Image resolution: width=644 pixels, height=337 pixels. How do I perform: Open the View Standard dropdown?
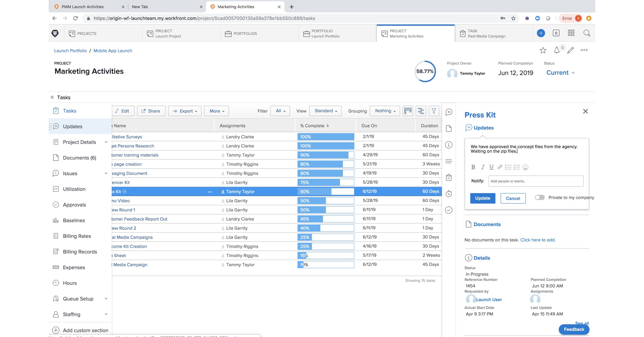pos(325,111)
